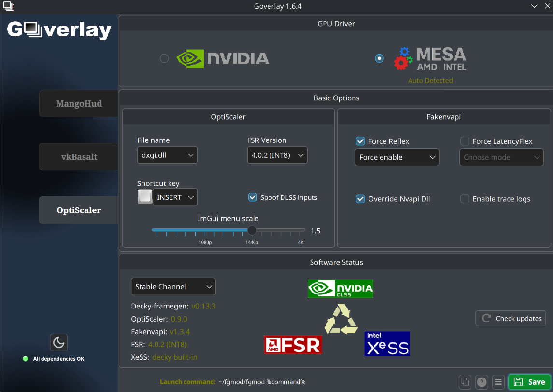Click All dependencies OK text

tap(58, 359)
